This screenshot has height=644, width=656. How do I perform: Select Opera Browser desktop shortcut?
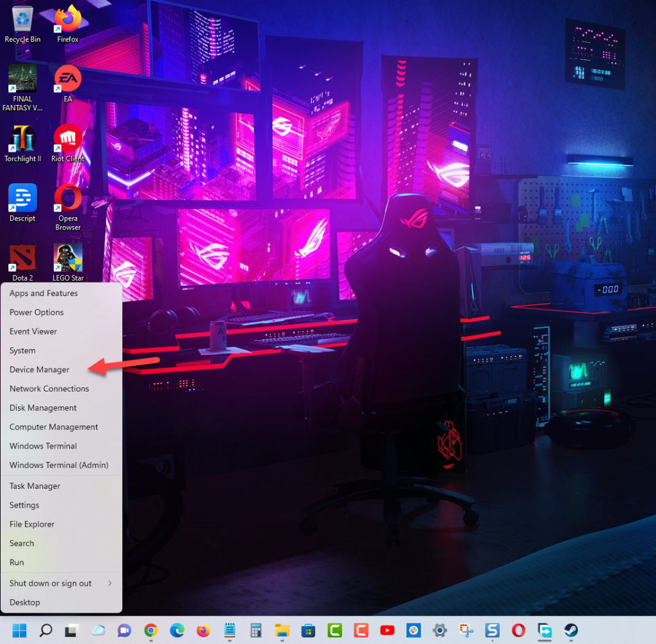pyautogui.click(x=68, y=208)
